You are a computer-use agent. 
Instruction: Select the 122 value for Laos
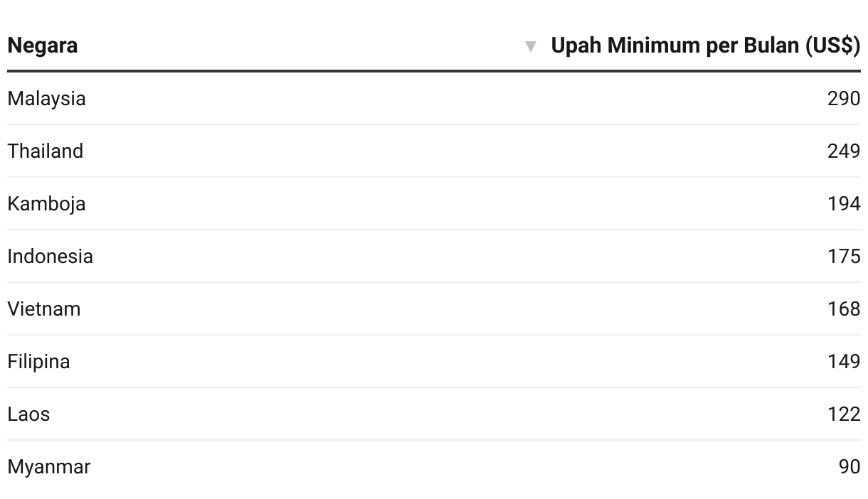tap(844, 414)
